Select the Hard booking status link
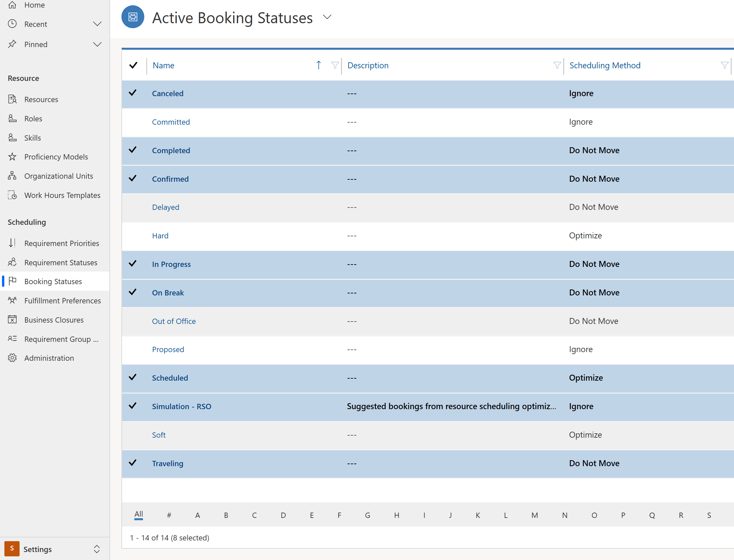This screenshot has width=734, height=560. click(x=160, y=235)
